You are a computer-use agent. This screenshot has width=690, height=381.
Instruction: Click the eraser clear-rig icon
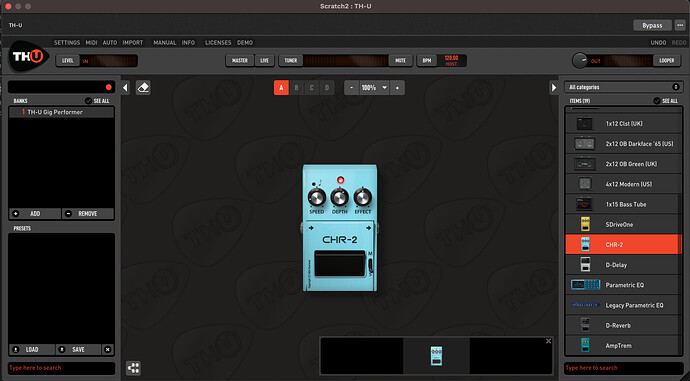(143, 88)
